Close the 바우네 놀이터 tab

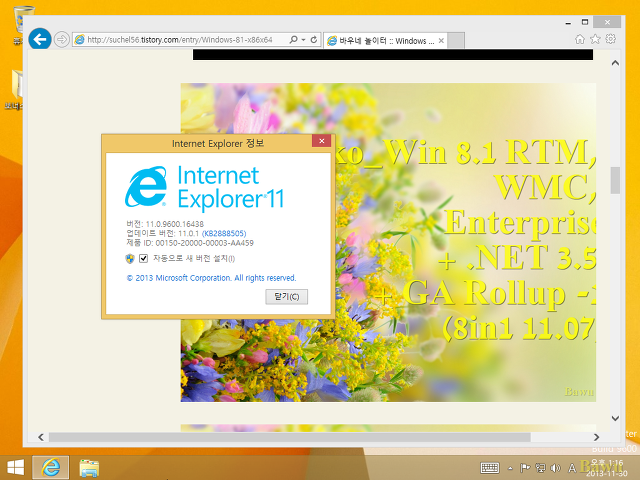[x=441, y=41]
